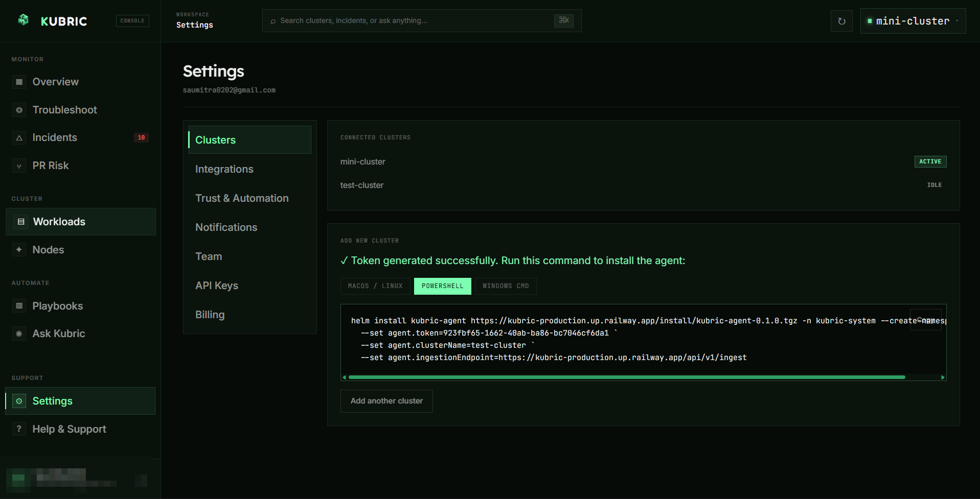Click the refresh icon in the top bar
Viewport: 980px width, 499px height.
[841, 21]
